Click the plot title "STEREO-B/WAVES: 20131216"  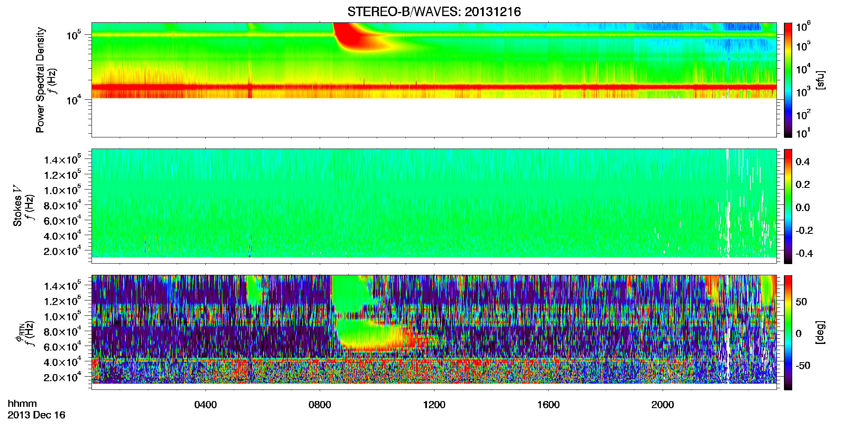click(434, 12)
